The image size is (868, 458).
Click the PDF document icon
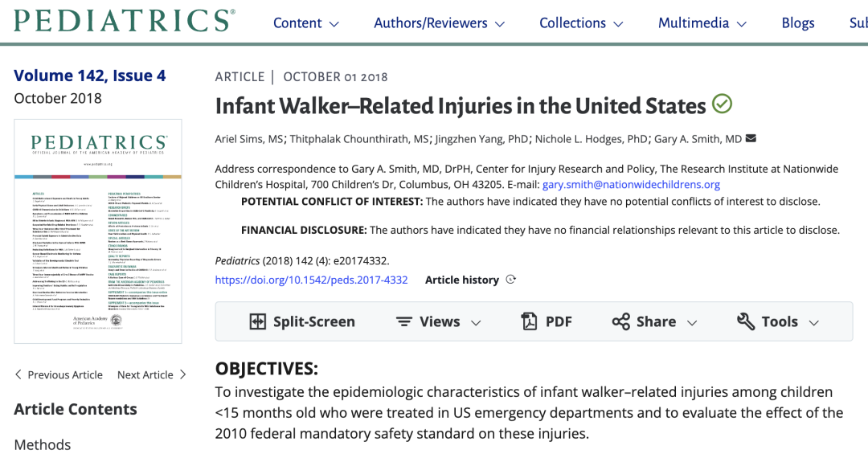[x=529, y=321]
